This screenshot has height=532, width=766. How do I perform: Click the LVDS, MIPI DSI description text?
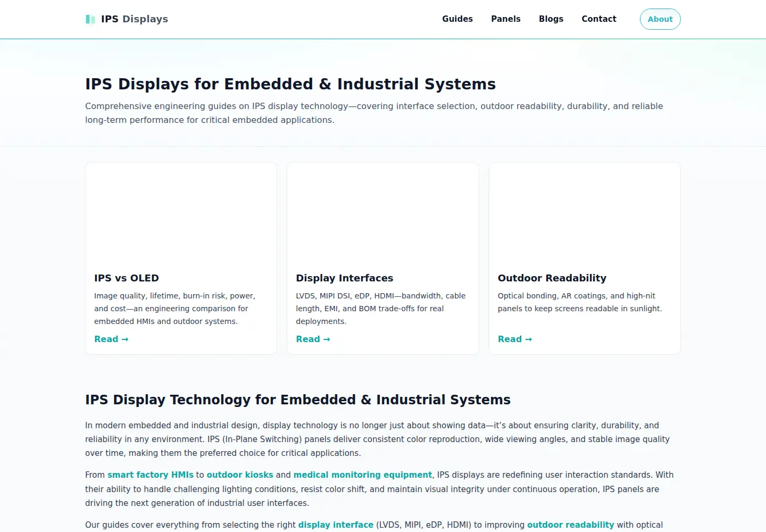[x=381, y=309]
